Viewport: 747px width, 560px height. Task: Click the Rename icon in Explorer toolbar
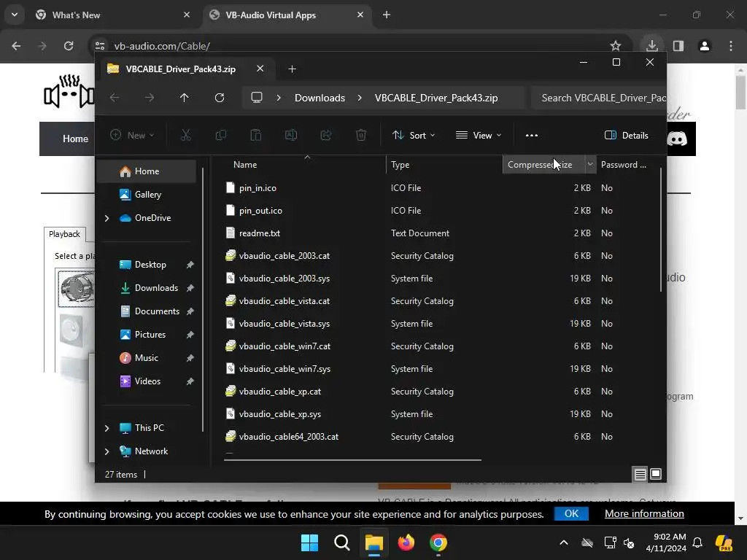290,135
